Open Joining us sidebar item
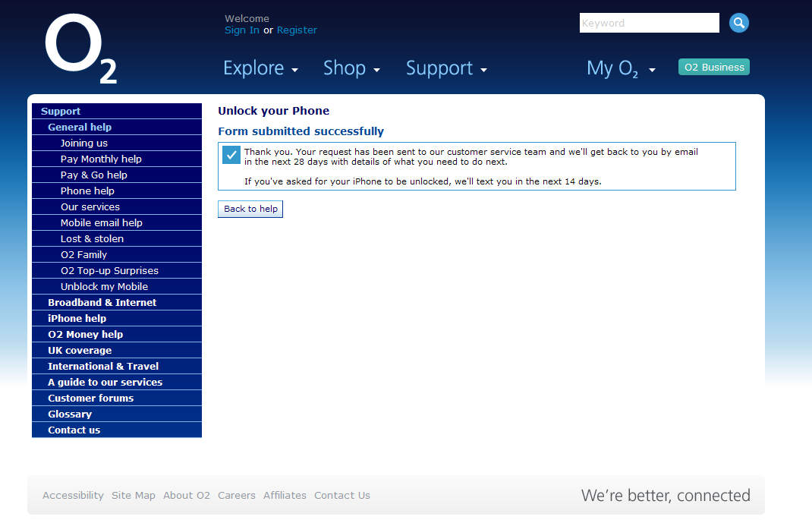This screenshot has width=812, height=520. pyautogui.click(x=117, y=143)
